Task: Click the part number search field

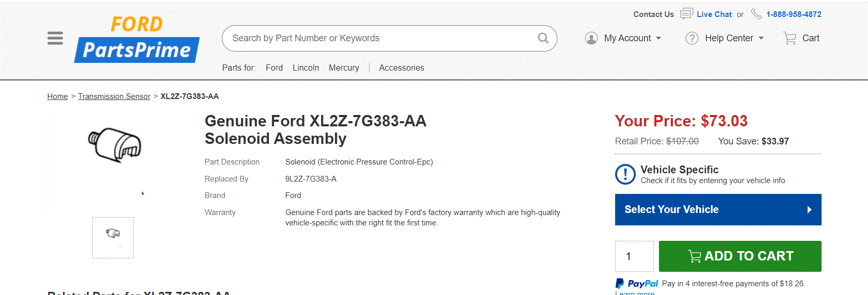Action: (382, 38)
